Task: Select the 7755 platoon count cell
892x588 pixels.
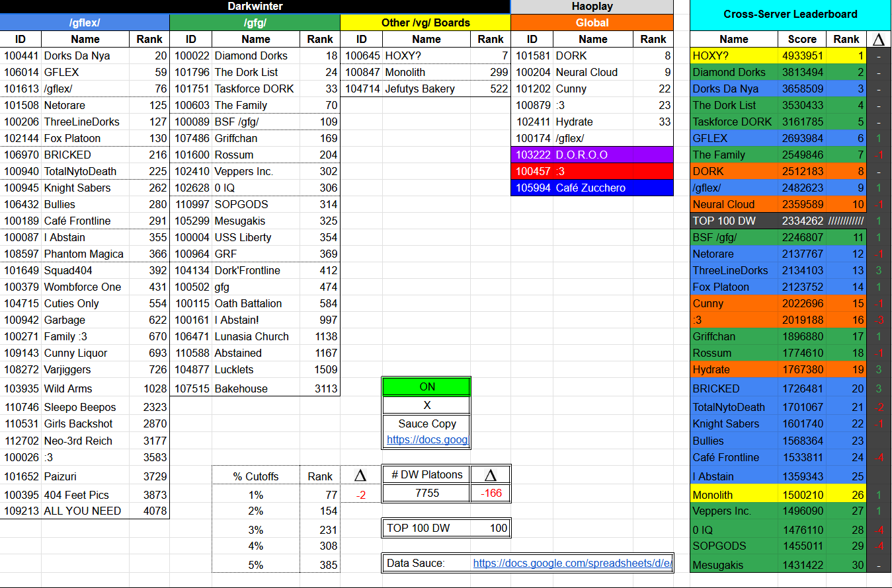Action: [x=426, y=493]
